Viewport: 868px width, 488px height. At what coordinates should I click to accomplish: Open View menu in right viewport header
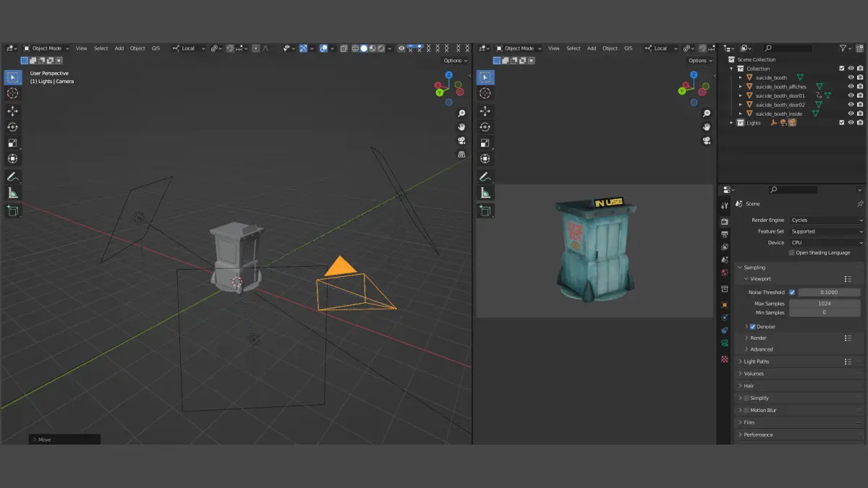(x=553, y=48)
